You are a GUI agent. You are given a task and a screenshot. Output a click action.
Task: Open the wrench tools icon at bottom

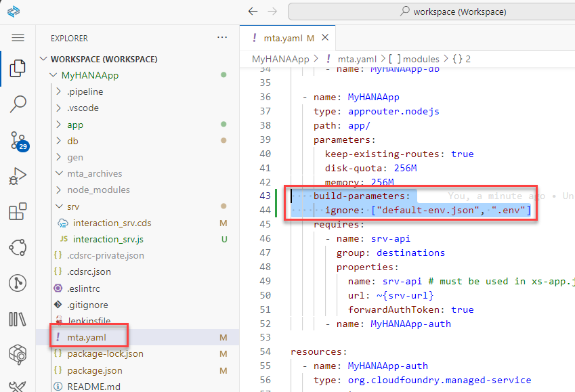18,387
